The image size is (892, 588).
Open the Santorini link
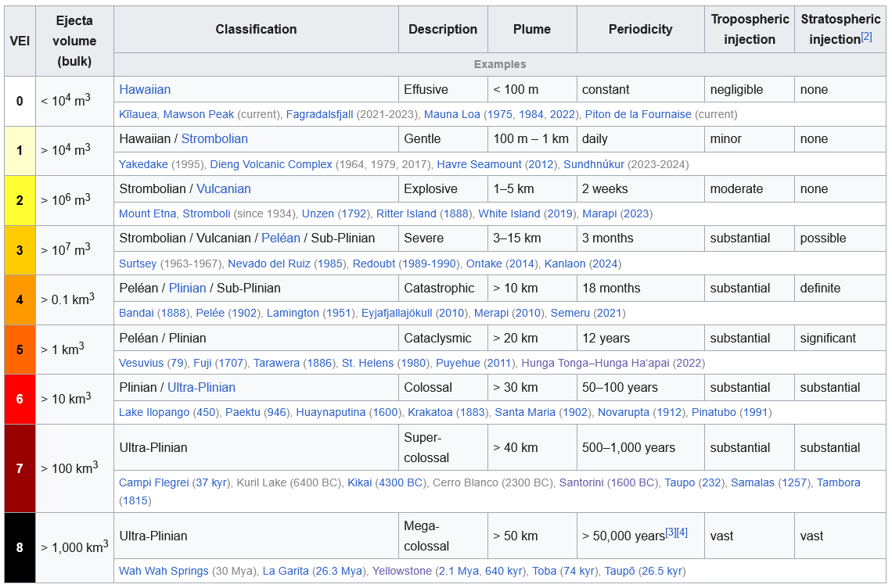tap(581, 482)
